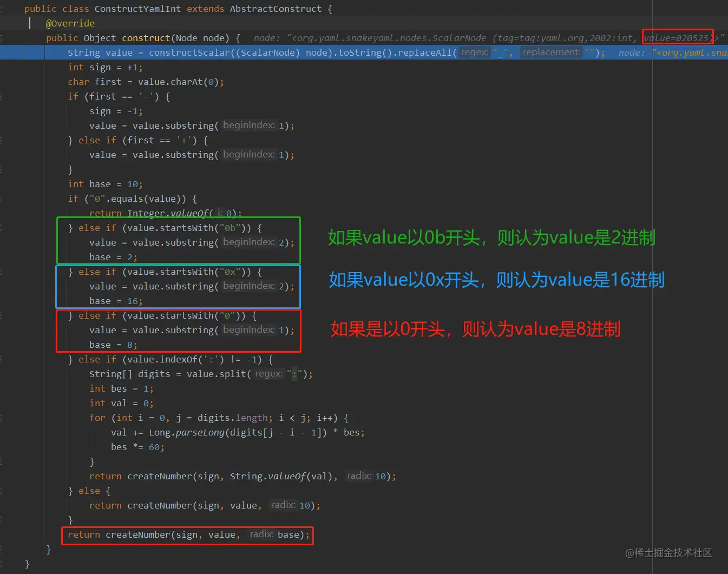Click the replacement: parameter hint

point(551,52)
